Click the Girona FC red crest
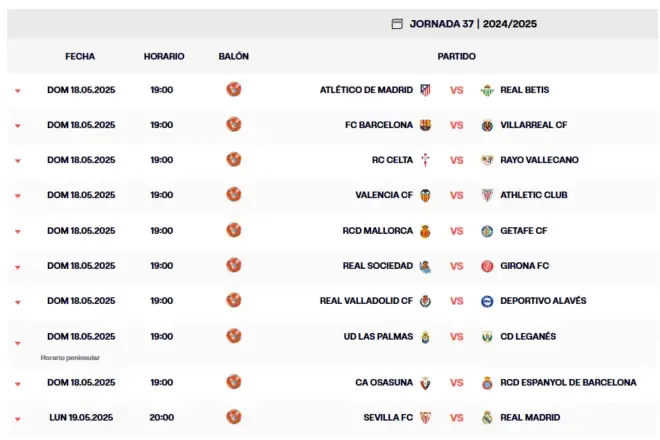Screen dimensions: 660x440 (487, 266)
